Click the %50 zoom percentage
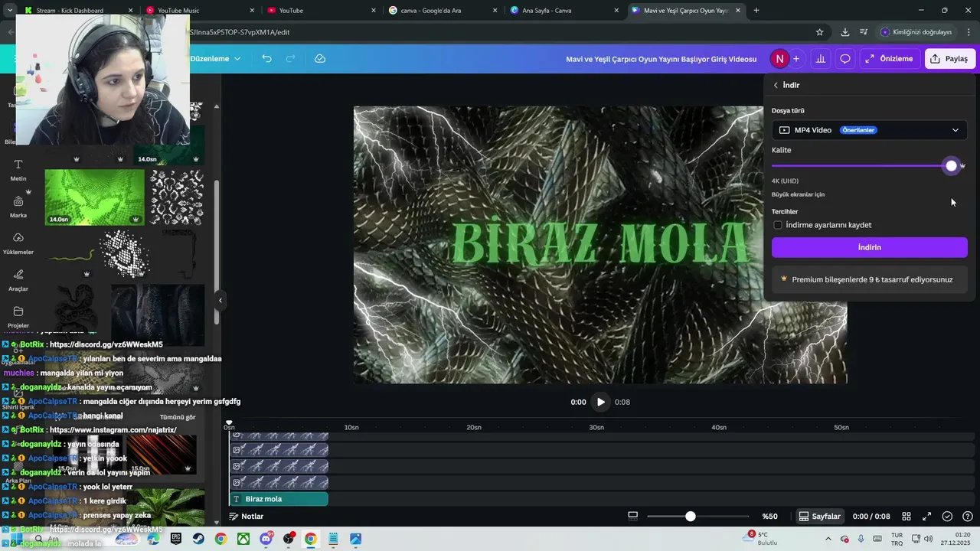This screenshot has width=980, height=551. pyautogui.click(x=769, y=517)
